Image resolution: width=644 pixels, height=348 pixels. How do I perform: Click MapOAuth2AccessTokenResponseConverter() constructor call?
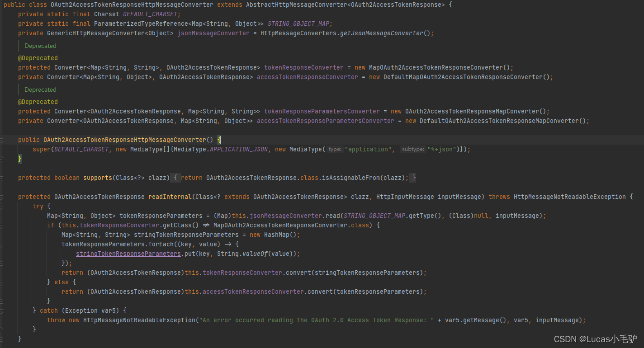pyautogui.click(x=439, y=68)
